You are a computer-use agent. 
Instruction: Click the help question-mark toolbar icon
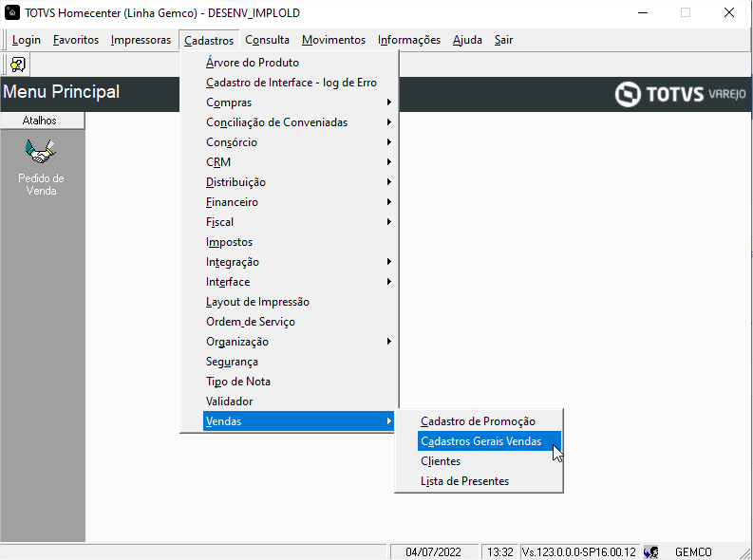tap(18, 65)
